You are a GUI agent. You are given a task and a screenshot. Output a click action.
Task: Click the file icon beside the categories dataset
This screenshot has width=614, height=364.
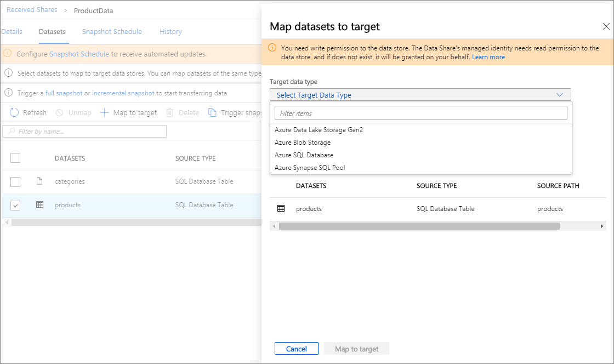pyautogui.click(x=39, y=181)
